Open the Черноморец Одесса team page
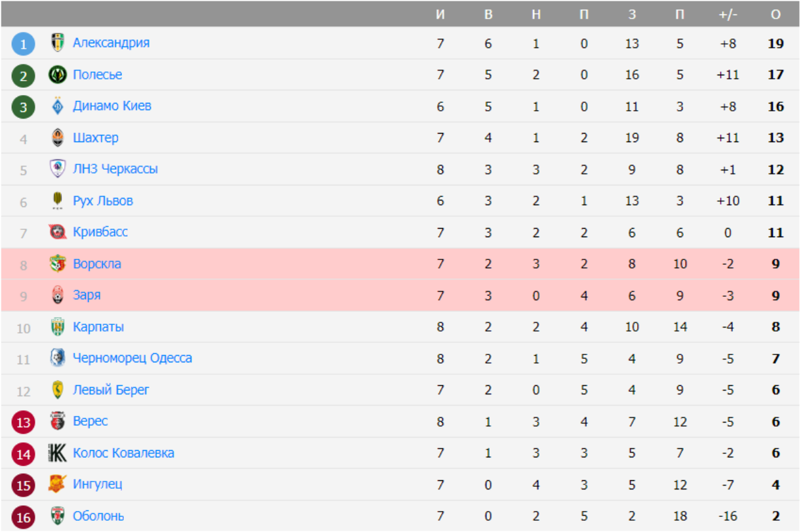801x532 pixels. 132,358
